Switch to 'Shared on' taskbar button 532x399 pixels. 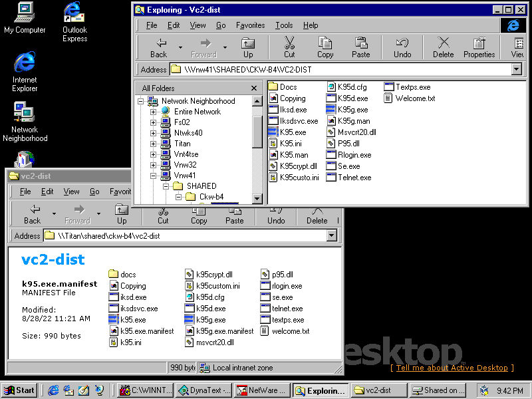(438, 390)
